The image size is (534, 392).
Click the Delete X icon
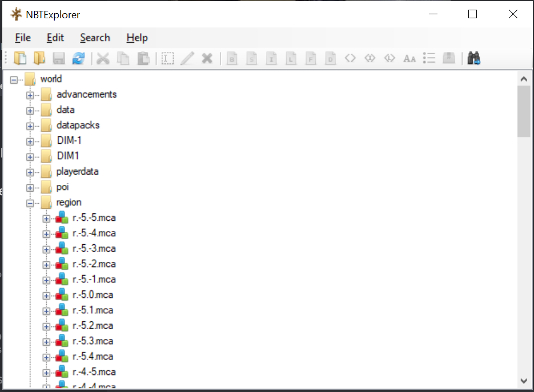(207, 58)
